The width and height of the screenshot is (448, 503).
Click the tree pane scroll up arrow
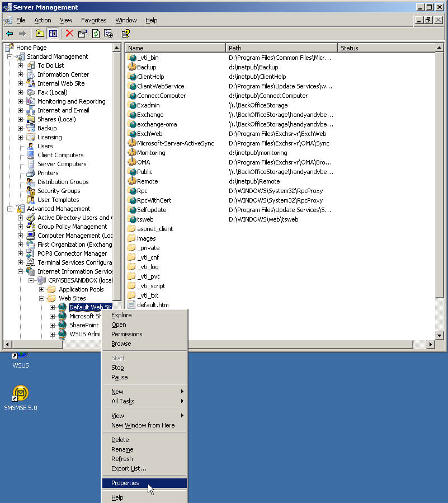pyautogui.click(x=117, y=48)
